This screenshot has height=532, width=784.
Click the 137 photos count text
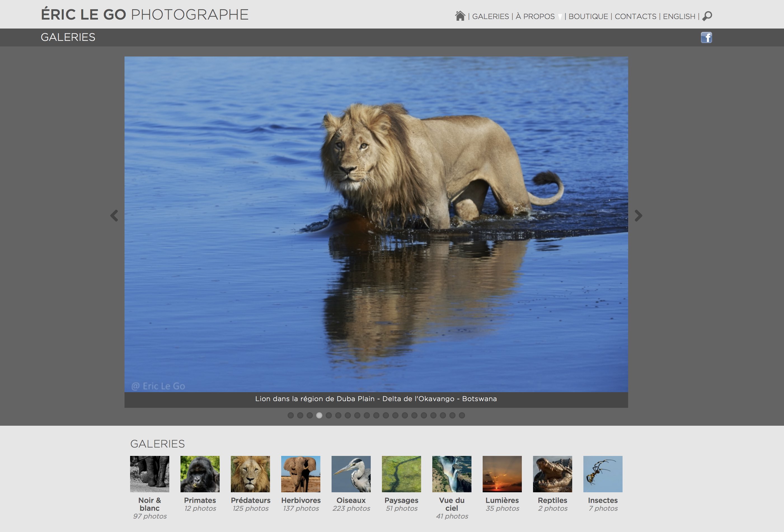point(301,509)
